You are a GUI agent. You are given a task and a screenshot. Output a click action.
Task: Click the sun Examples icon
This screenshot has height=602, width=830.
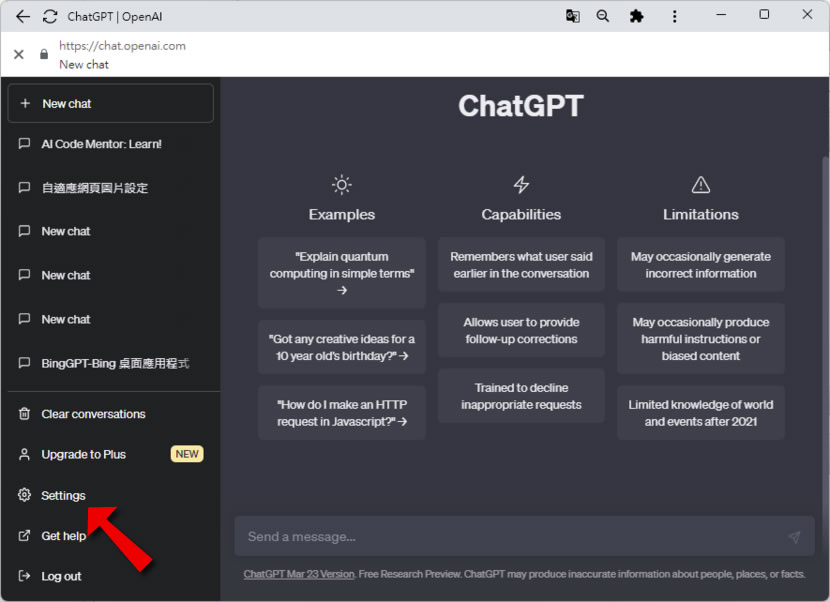point(341,185)
